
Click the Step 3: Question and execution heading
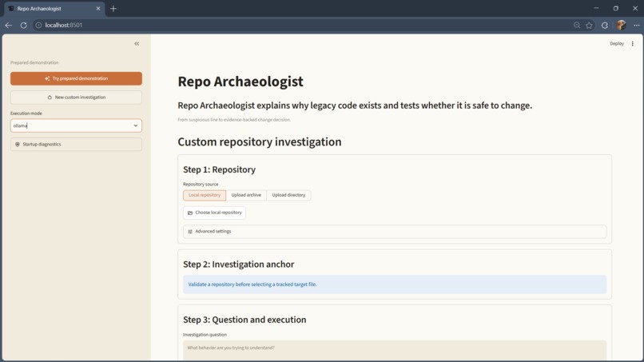click(244, 320)
